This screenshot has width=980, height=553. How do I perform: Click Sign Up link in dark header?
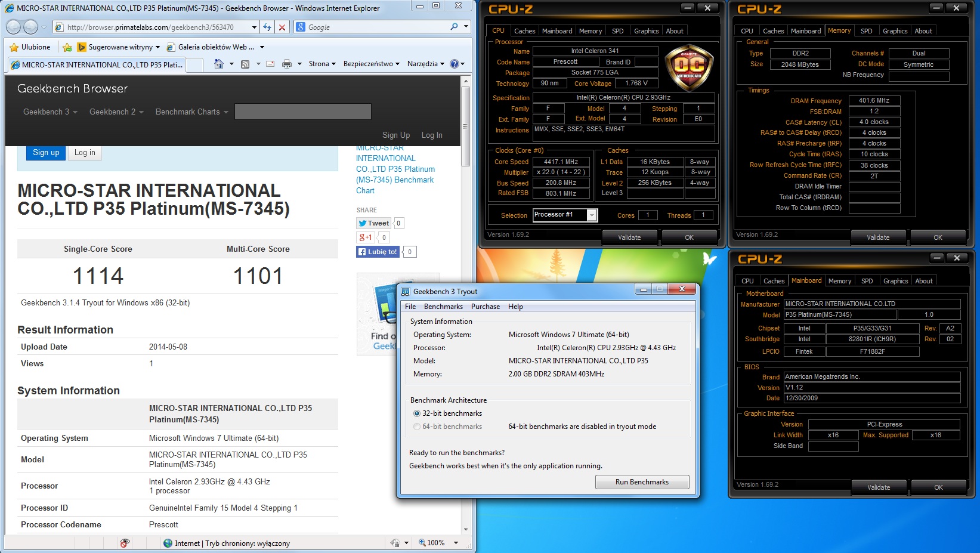(x=396, y=135)
